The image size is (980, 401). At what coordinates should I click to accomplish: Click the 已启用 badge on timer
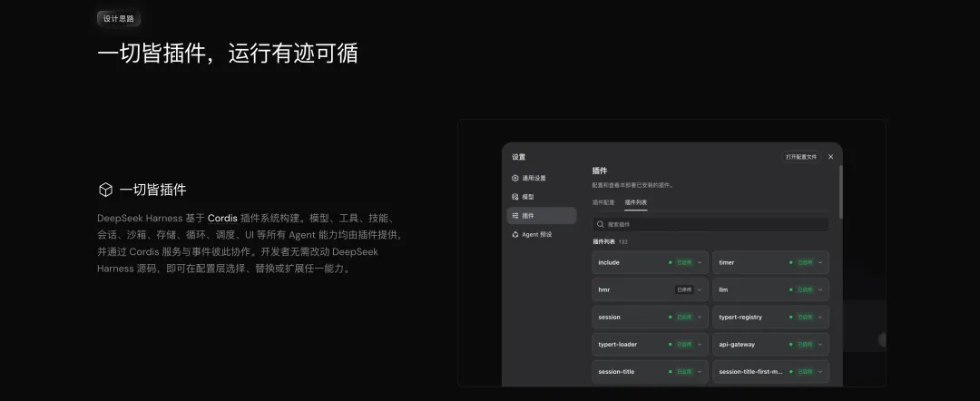[804, 263]
